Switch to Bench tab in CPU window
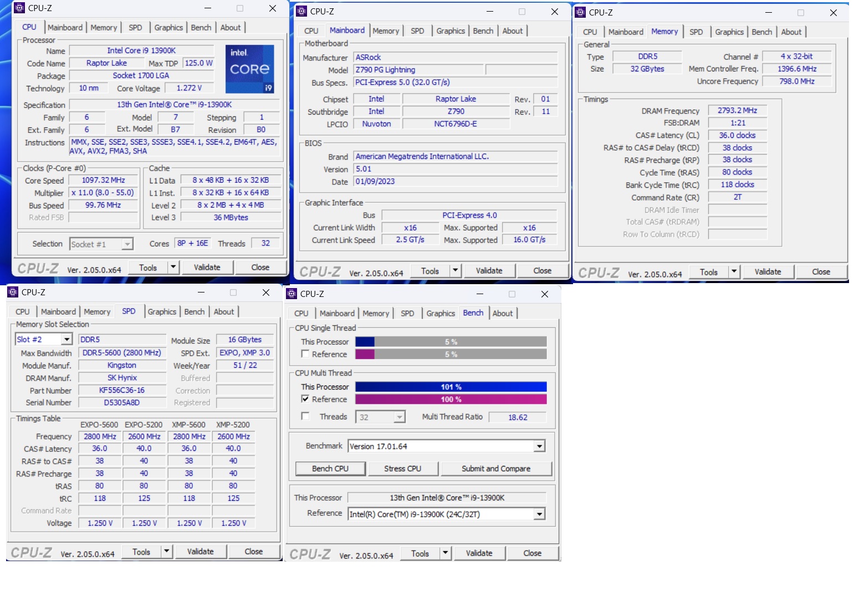Screen dimensions: 854x616 pyautogui.click(x=201, y=28)
